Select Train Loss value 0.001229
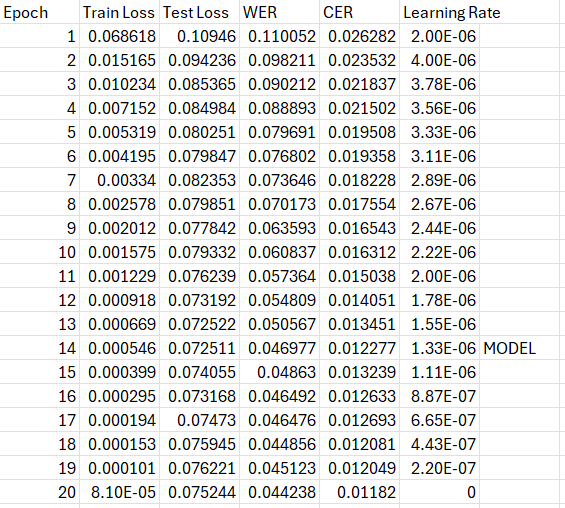 [x=119, y=276]
